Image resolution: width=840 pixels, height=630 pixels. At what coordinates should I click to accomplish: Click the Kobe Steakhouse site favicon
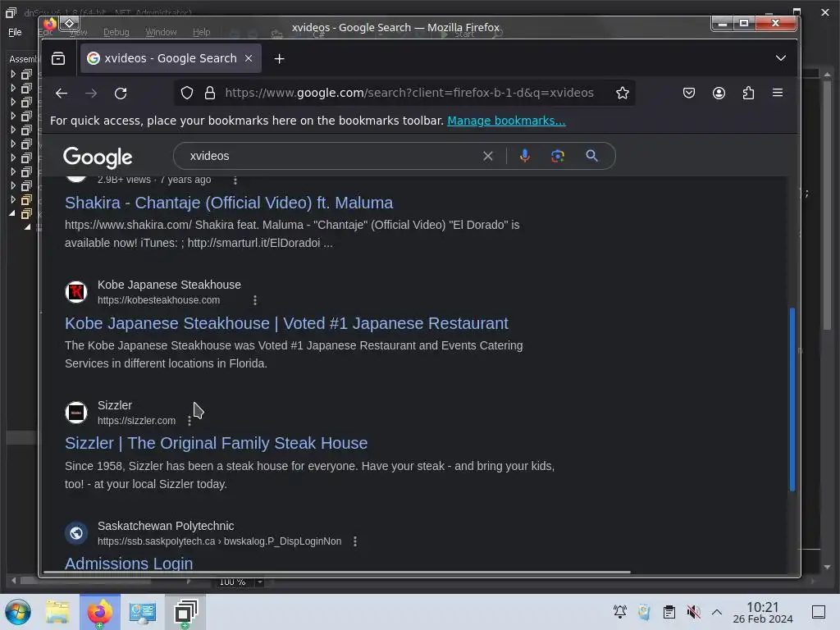76,292
